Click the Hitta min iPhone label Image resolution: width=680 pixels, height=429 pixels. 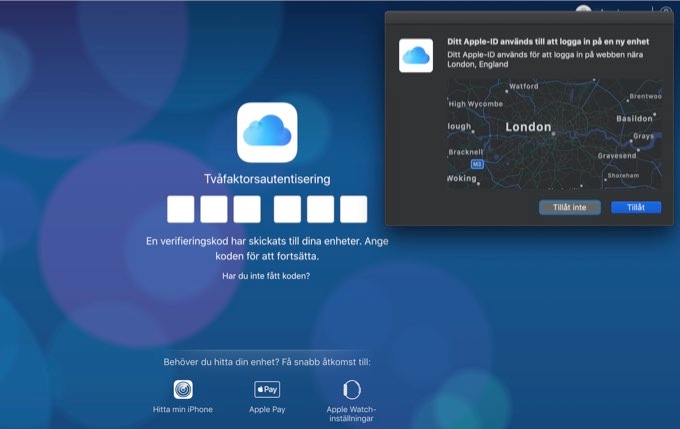click(183, 410)
